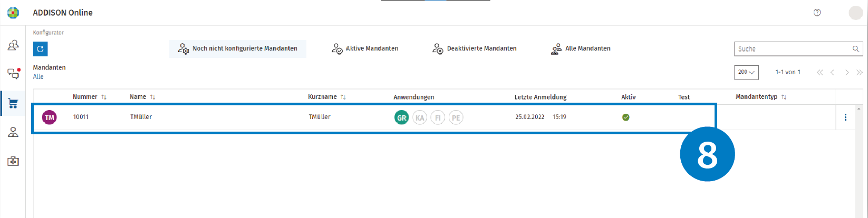Select the shopping cart sidebar icon
The width and height of the screenshot is (868, 218).
pos(13,103)
